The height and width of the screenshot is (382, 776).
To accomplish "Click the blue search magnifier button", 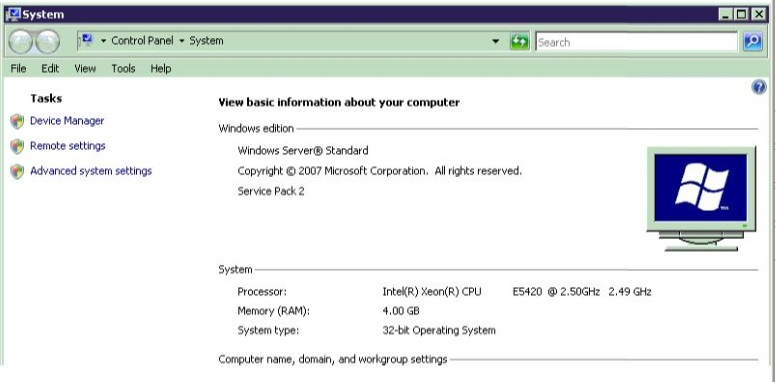I will (753, 42).
